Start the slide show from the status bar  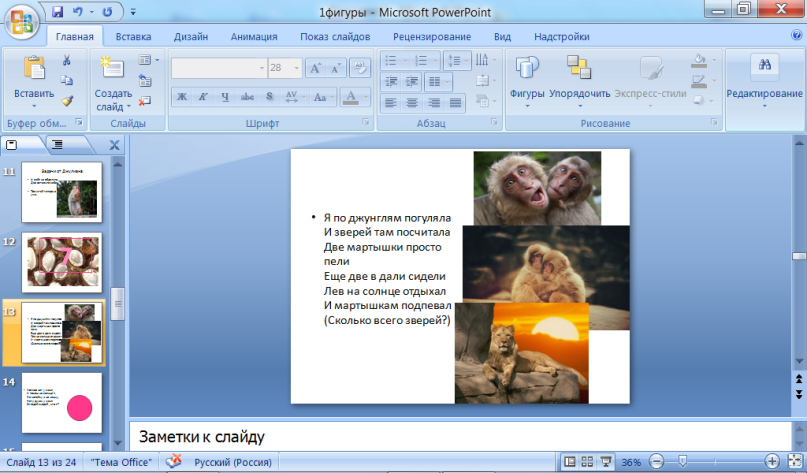coord(606,462)
